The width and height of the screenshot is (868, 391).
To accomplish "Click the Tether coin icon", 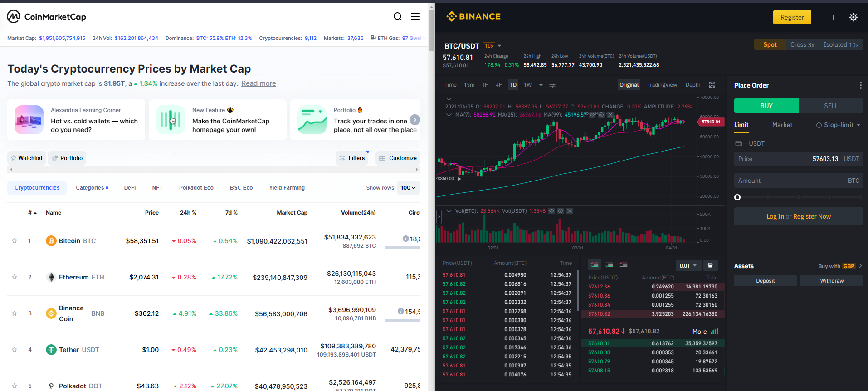I will [51, 350].
